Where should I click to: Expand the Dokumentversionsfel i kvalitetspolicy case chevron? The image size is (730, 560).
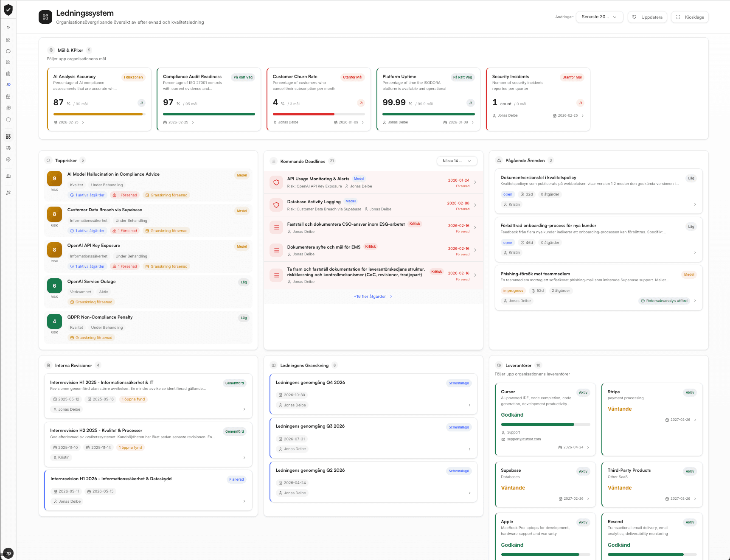click(695, 204)
